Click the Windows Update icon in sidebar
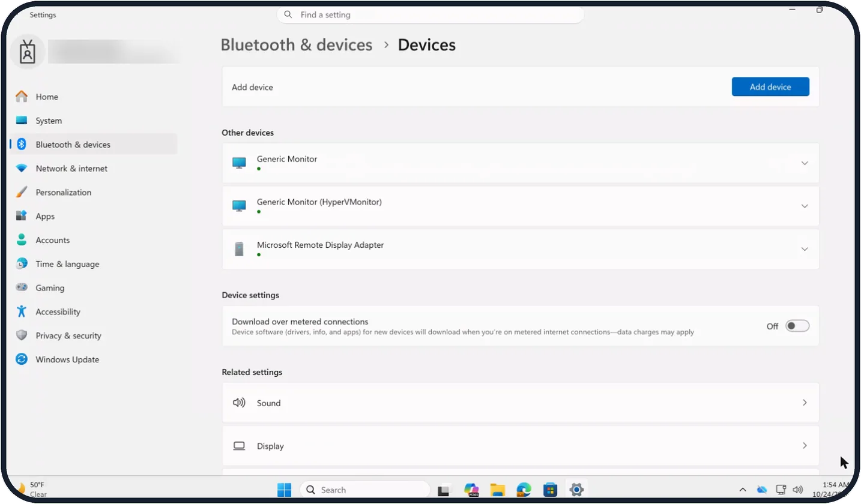This screenshot has height=504, width=861. pyautogui.click(x=22, y=359)
